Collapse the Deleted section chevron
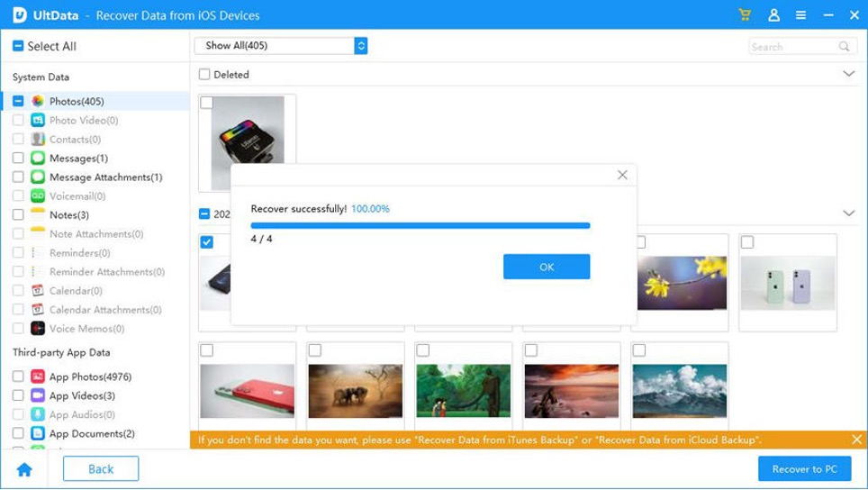868x490 pixels. [x=848, y=74]
